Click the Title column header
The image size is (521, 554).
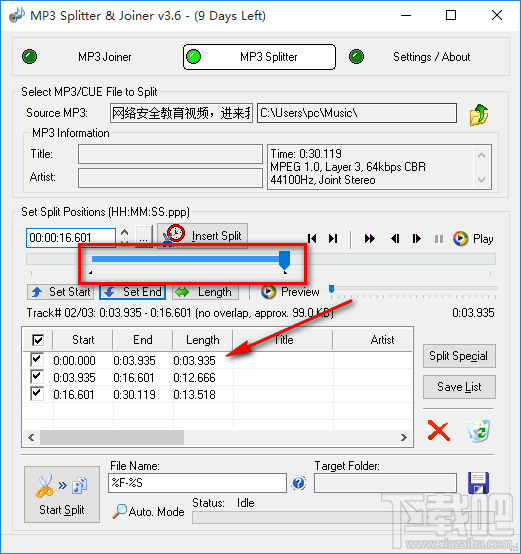point(283,340)
